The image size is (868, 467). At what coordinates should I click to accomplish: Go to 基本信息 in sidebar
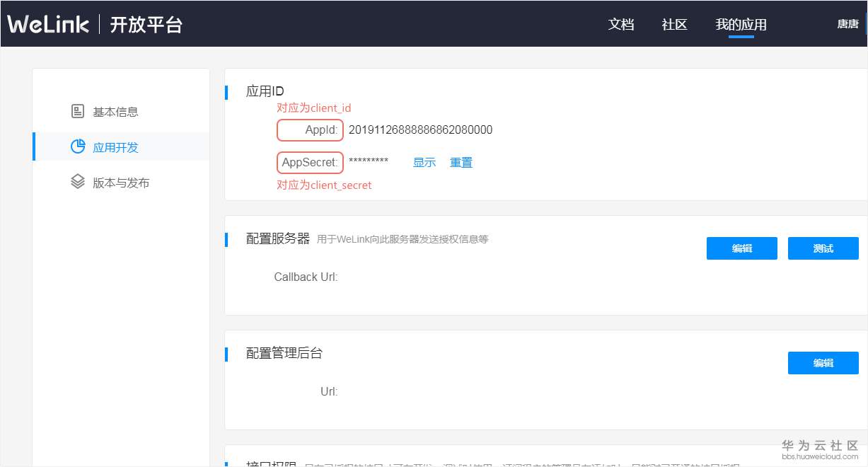pos(115,112)
